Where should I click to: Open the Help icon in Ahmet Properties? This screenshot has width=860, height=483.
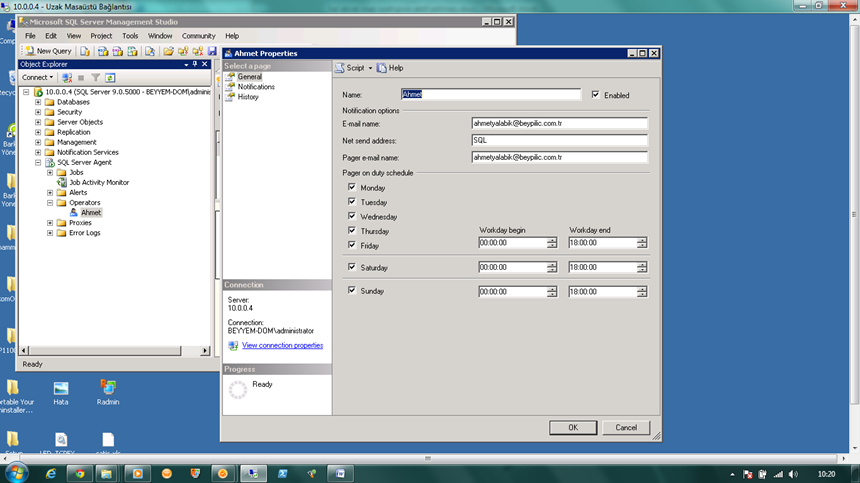(x=390, y=68)
